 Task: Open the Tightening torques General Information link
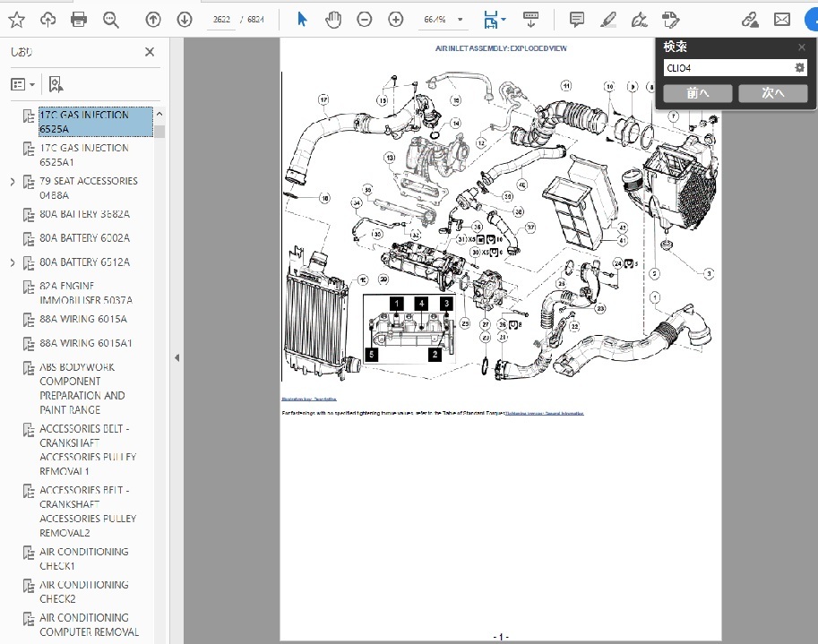click(x=544, y=413)
